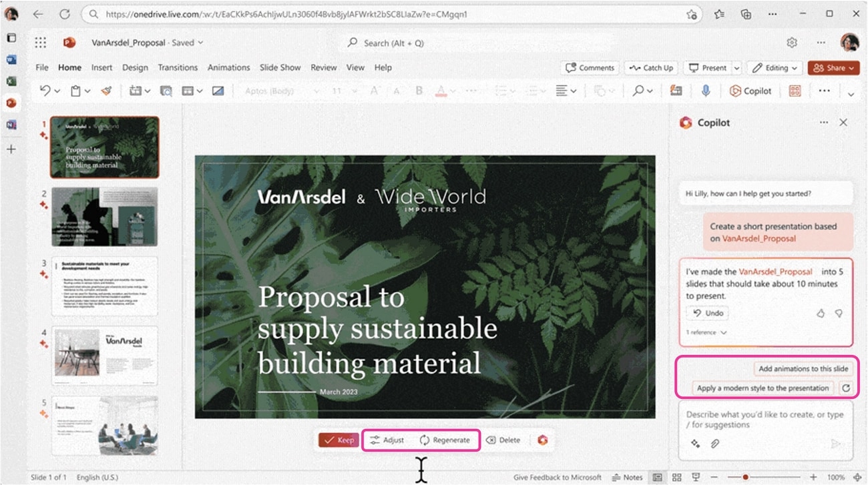This screenshot has width=868, height=485.
Task: Close the Copilot pane
Action: coord(843,123)
